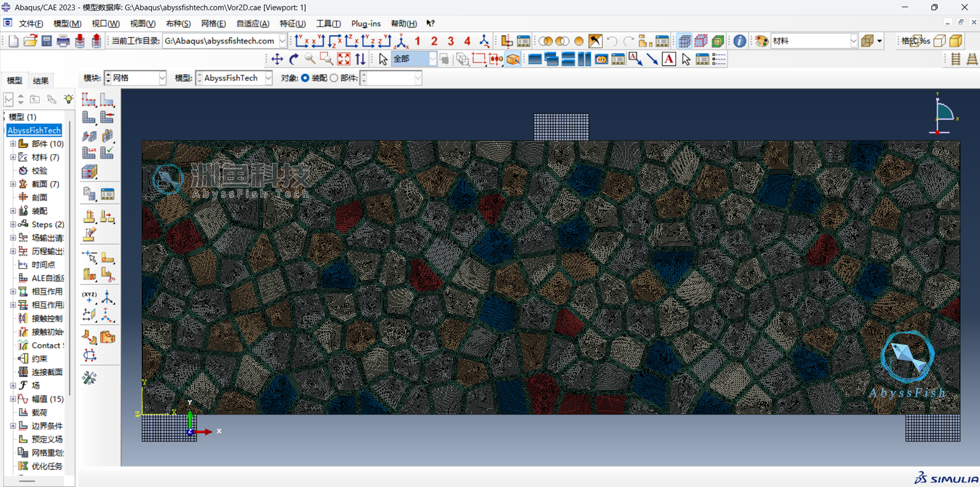This screenshot has width=980, height=487.
Task: Click the translucency cube arrow dropdown
Action: coord(880,41)
